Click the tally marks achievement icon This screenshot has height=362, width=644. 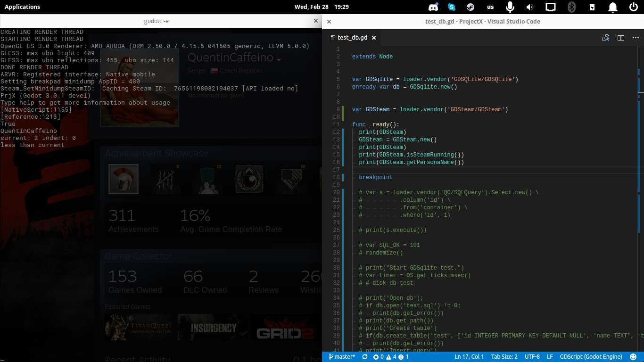tap(165, 179)
